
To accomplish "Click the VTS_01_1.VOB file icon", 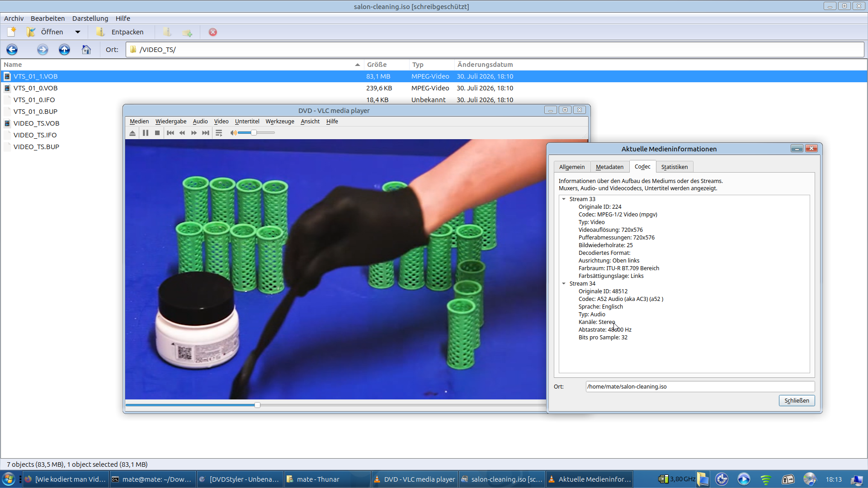I will coord(7,76).
